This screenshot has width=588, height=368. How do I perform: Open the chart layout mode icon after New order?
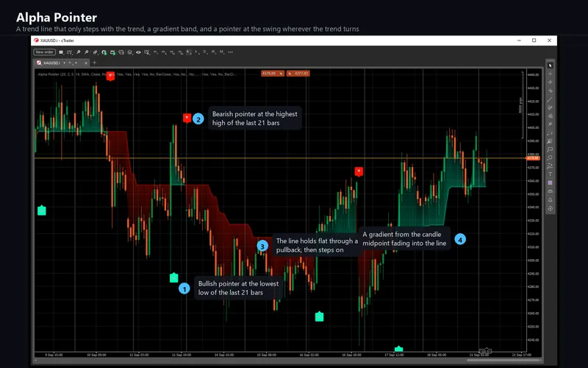point(61,52)
